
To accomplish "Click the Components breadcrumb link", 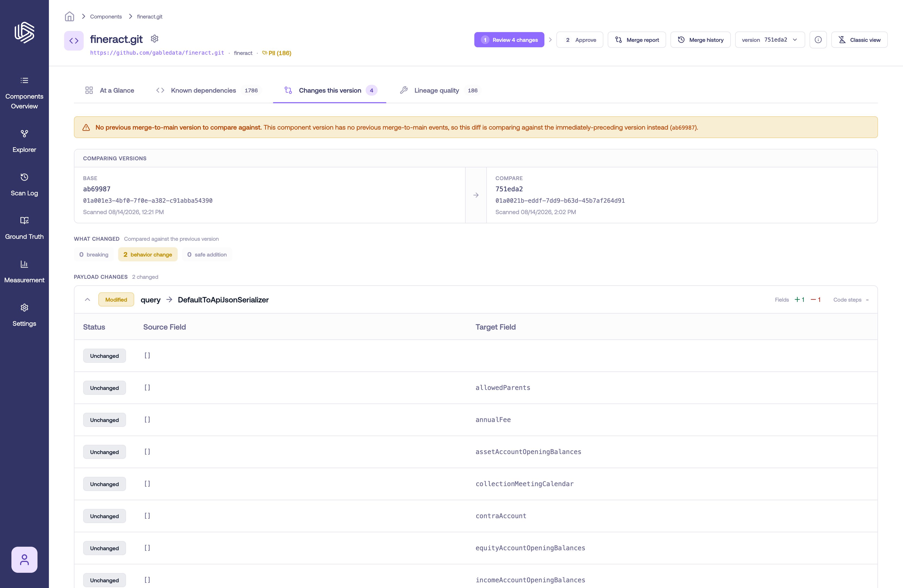I will click(106, 16).
